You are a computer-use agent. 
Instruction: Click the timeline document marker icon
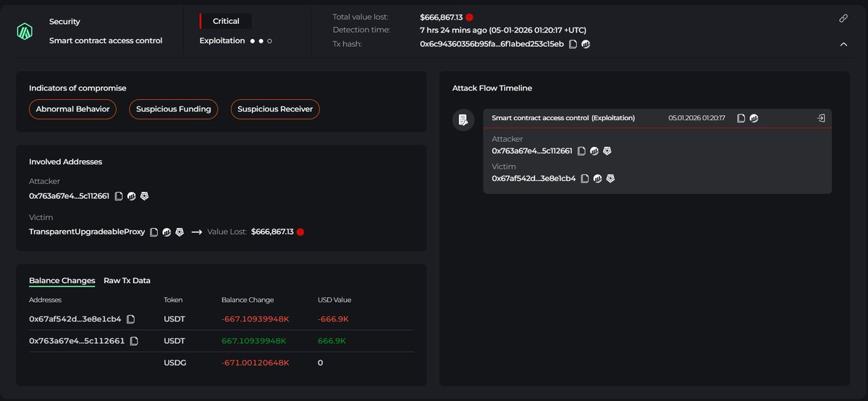(x=463, y=120)
